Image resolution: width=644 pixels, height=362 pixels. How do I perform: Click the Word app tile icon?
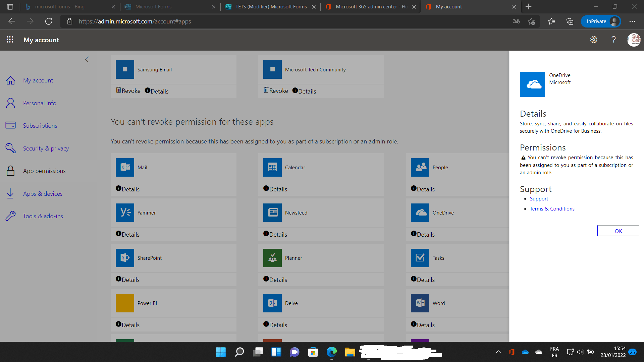tap(420, 303)
